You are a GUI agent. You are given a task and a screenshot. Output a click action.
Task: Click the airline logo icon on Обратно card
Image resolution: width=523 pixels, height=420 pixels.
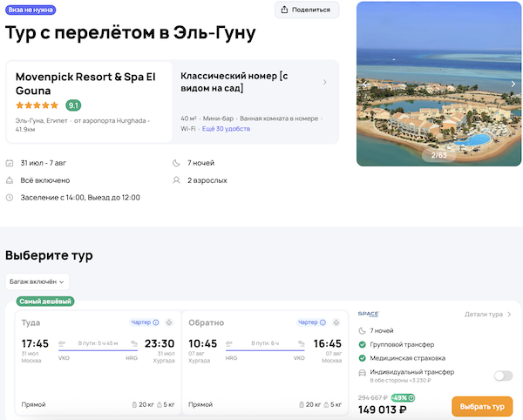tap(336, 322)
